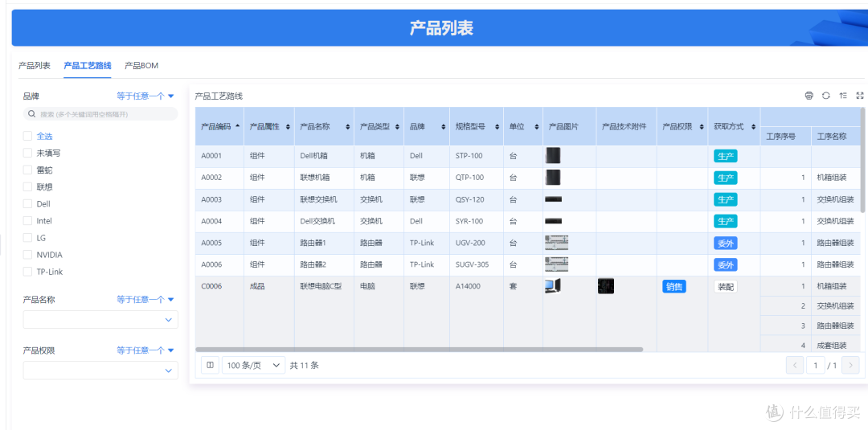Image resolution: width=868 pixels, height=430 pixels.
Task: Open 品牌 filter condition 等于任意一个 dropdown
Action: [x=145, y=96]
